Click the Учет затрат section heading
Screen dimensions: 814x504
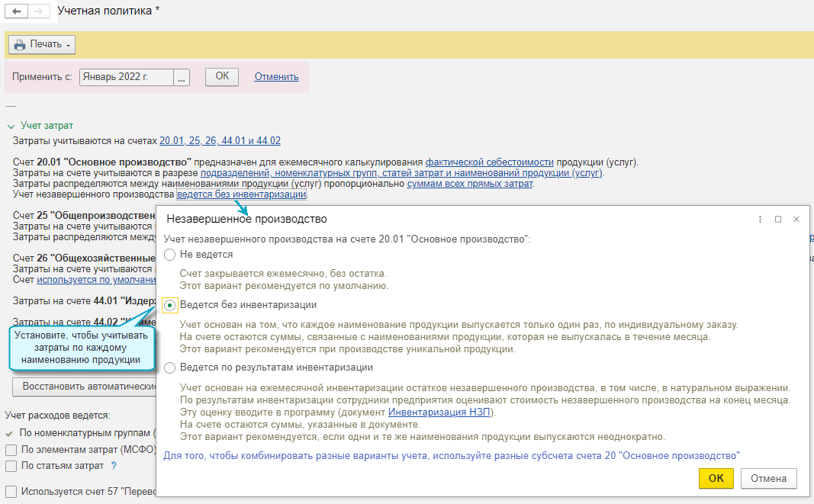pos(47,126)
